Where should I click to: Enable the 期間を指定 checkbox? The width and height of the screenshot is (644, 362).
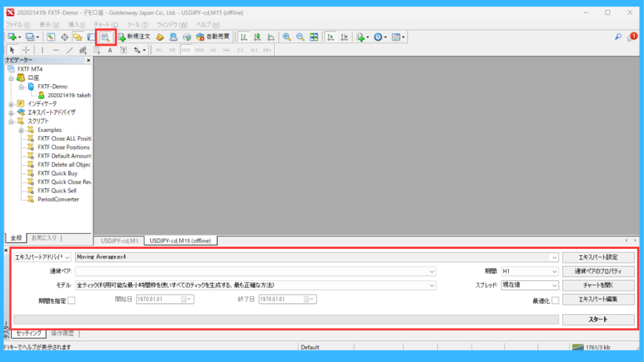tap(72, 300)
